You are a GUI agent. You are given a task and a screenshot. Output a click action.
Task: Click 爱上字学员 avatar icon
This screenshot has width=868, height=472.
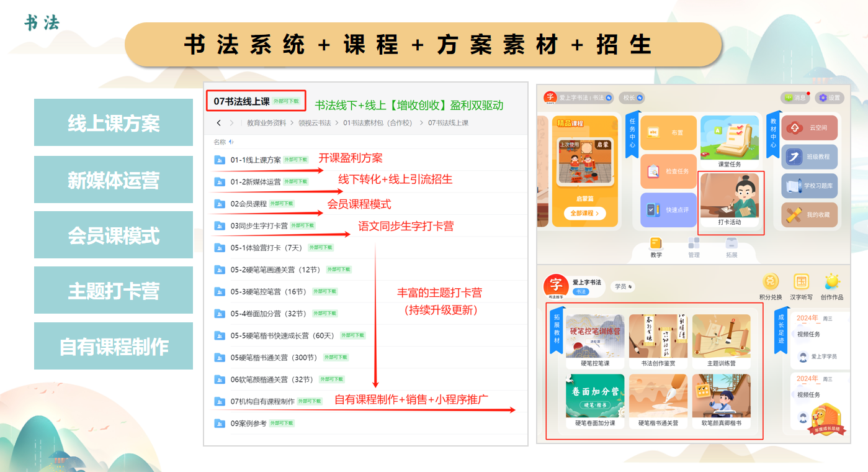pos(803,356)
